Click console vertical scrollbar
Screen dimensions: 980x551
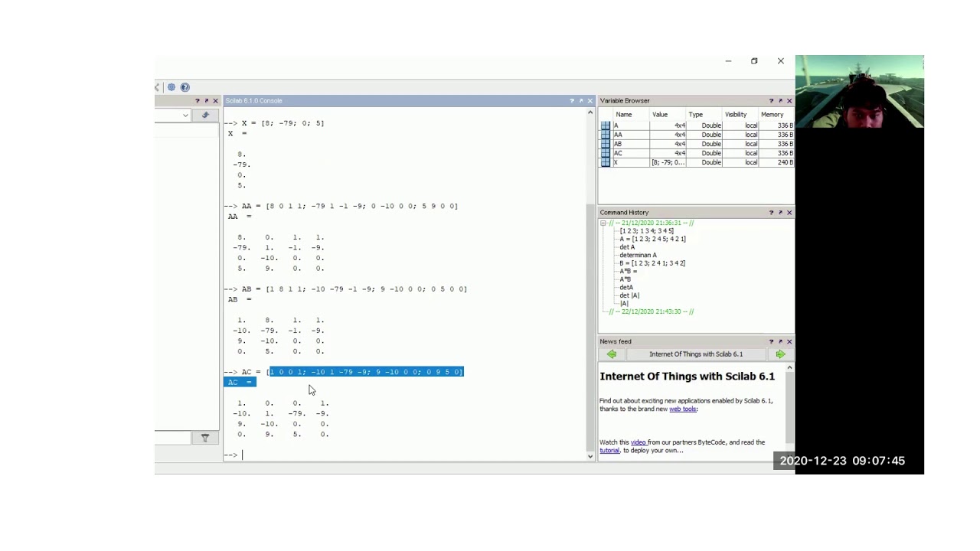coord(590,326)
